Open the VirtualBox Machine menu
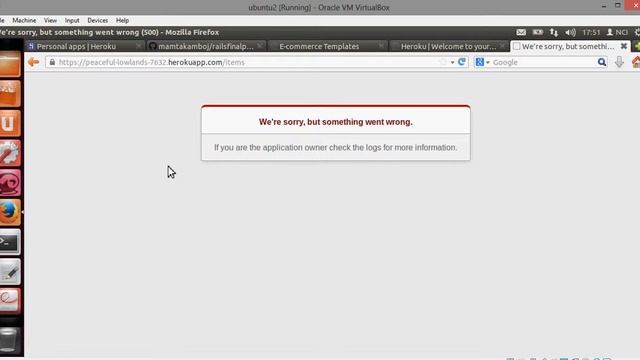This screenshot has width=640, height=360. click(x=24, y=20)
